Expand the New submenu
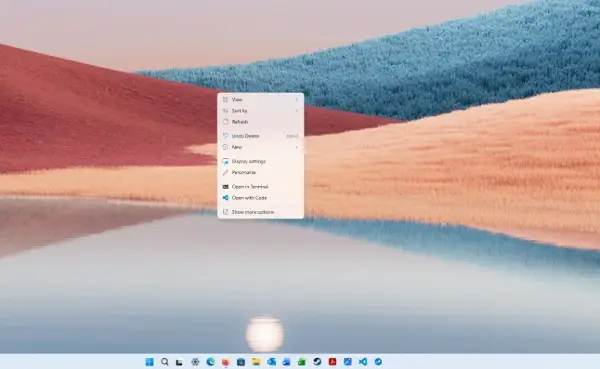This screenshot has height=369, width=600. pos(261,147)
